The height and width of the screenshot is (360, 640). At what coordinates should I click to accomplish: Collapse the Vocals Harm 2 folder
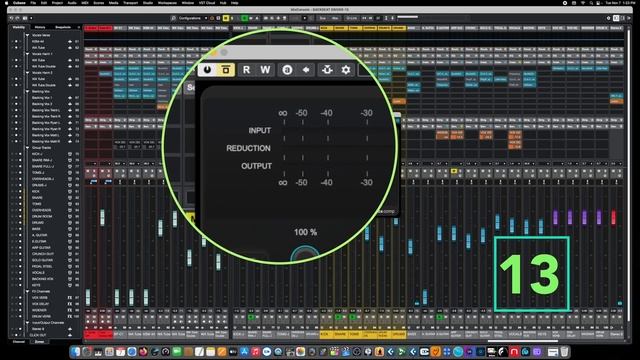pyautogui.click(x=28, y=73)
